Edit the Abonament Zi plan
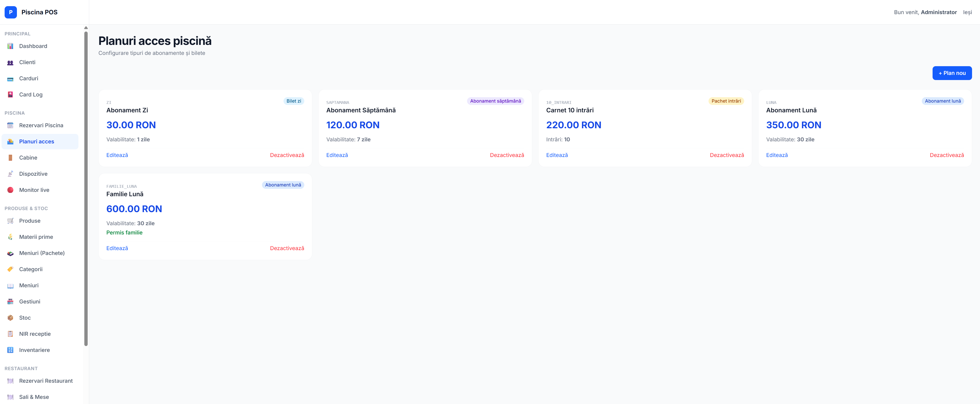The width and height of the screenshot is (980, 404). click(x=117, y=155)
